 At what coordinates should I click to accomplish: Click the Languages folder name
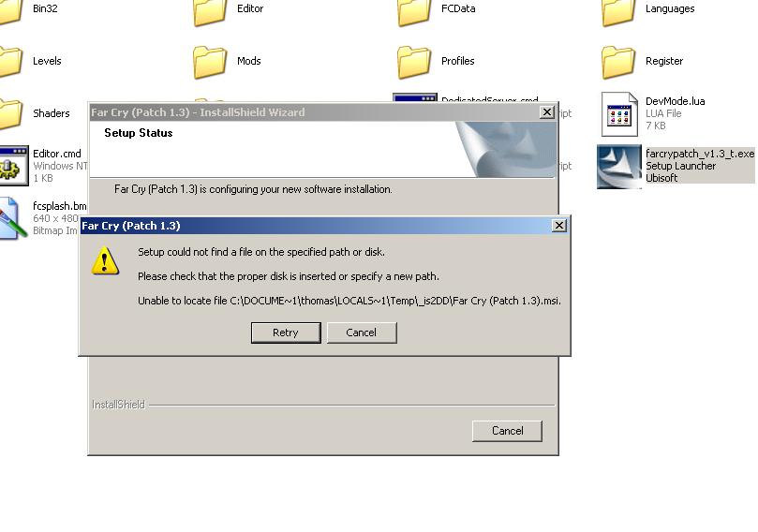pos(670,8)
